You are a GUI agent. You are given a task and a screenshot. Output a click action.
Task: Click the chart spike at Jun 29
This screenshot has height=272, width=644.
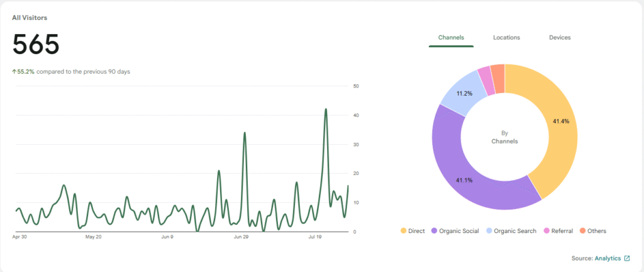[244, 133]
